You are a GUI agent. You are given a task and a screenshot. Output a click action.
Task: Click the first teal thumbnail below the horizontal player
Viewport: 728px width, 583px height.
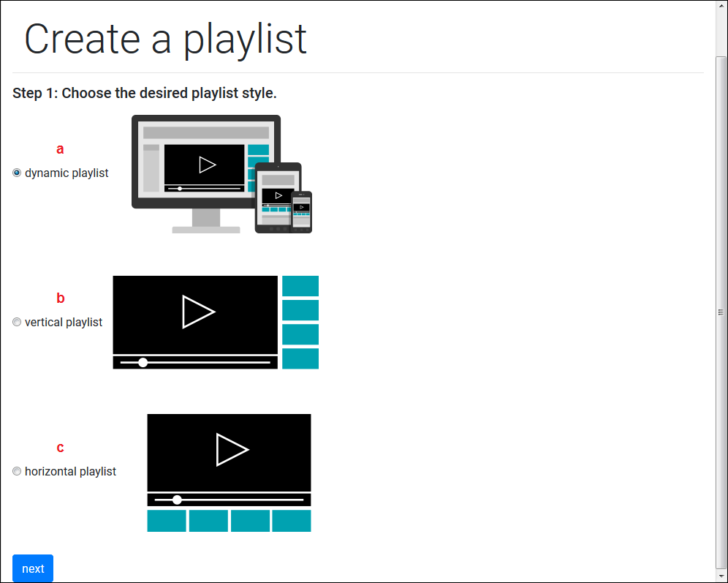click(166, 520)
